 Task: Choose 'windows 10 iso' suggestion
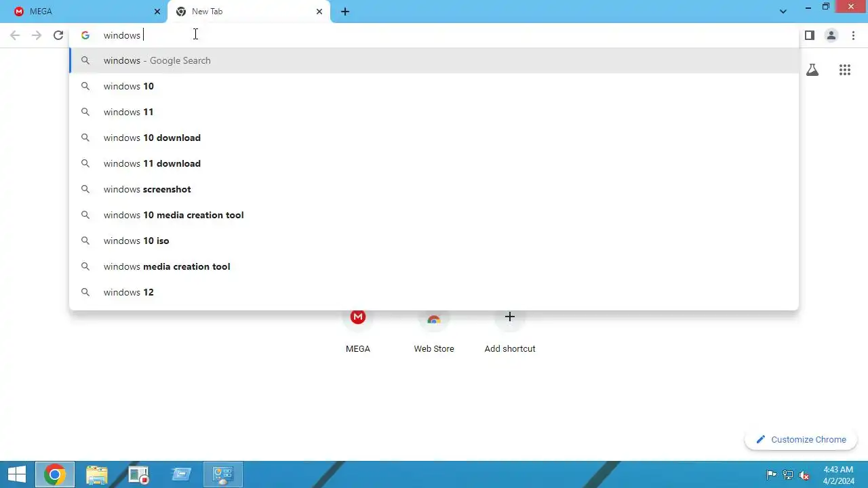[434, 241]
